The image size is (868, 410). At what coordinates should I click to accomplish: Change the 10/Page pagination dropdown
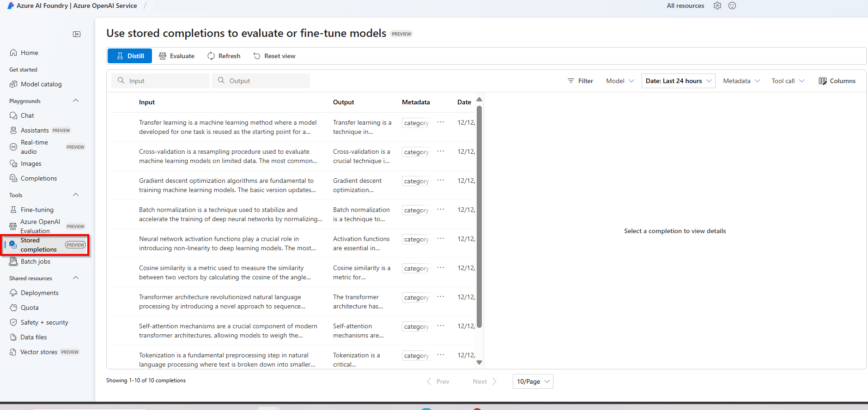point(533,381)
